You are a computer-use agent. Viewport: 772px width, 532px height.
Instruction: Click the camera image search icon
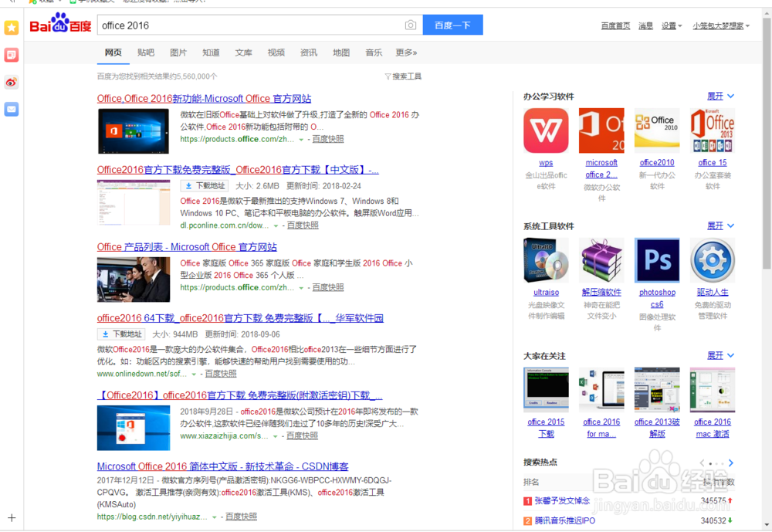coord(411,25)
